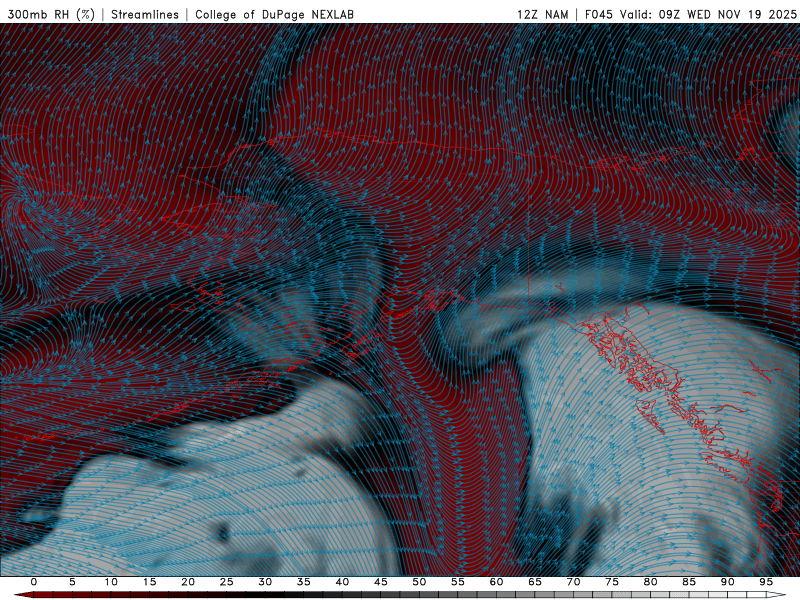Click the "40" colorbar tick label
The width and height of the screenshot is (800, 600).
pos(342,582)
